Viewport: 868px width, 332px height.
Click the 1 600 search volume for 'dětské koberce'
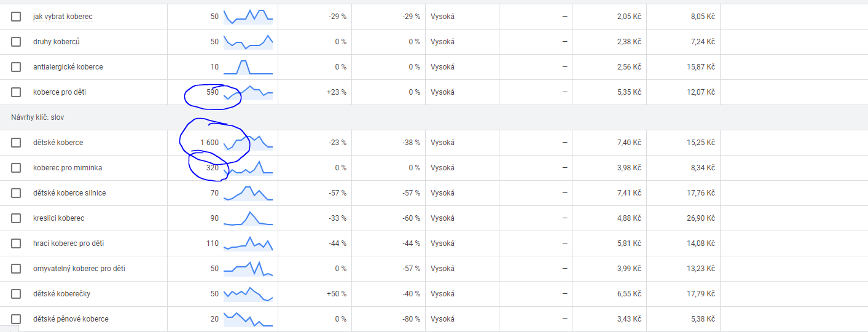(209, 143)
